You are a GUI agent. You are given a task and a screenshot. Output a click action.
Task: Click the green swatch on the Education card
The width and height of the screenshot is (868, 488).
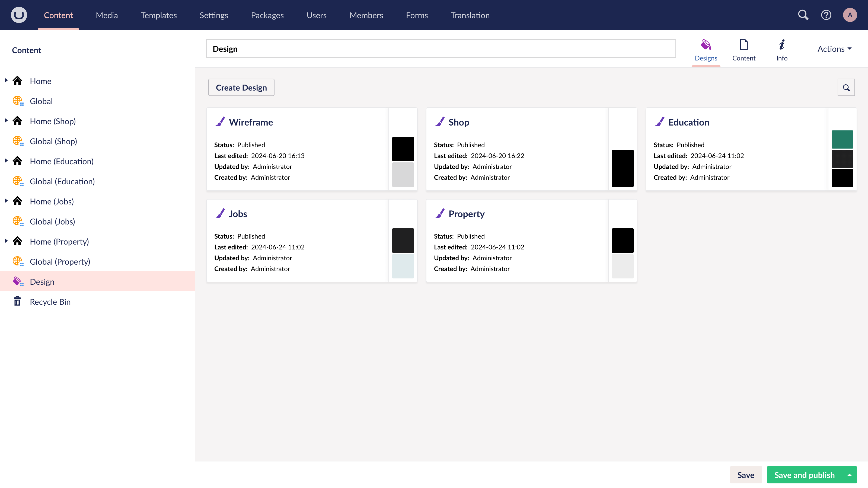coord(843,139)
